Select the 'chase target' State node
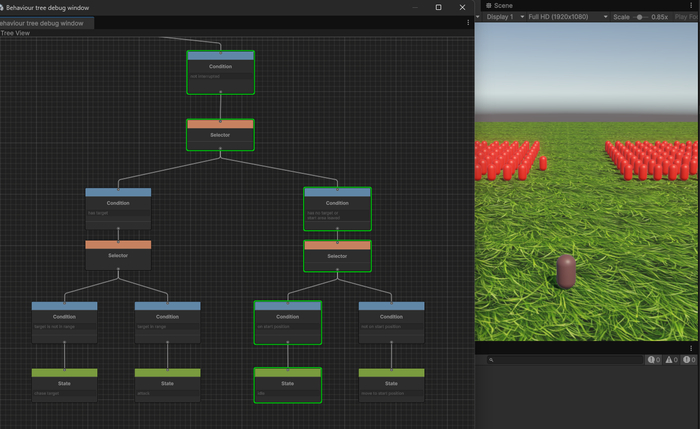This screenshot has height=429, width=700. 64,384
